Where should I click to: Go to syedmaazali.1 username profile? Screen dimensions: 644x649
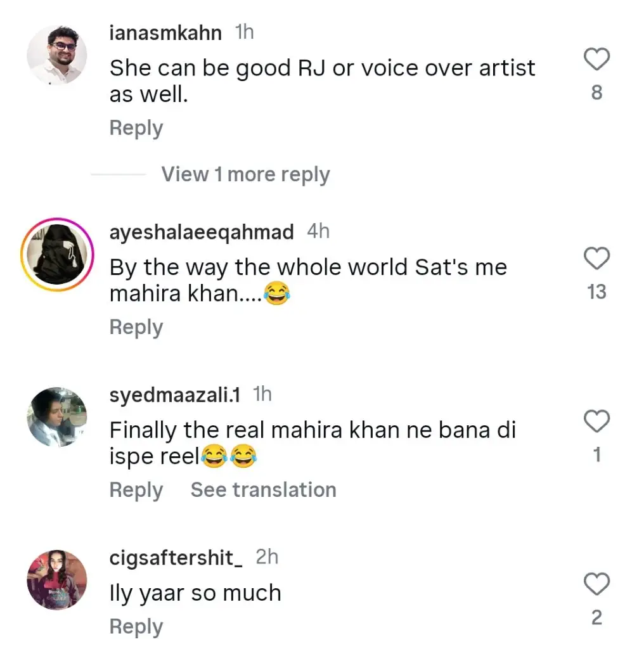pos(174,395)
